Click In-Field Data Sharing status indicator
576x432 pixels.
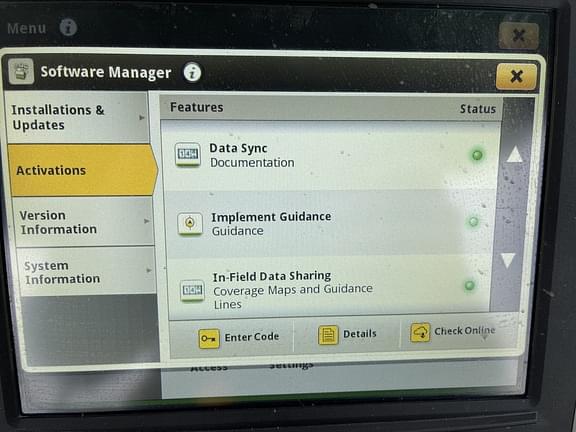(x=469, y=285)
